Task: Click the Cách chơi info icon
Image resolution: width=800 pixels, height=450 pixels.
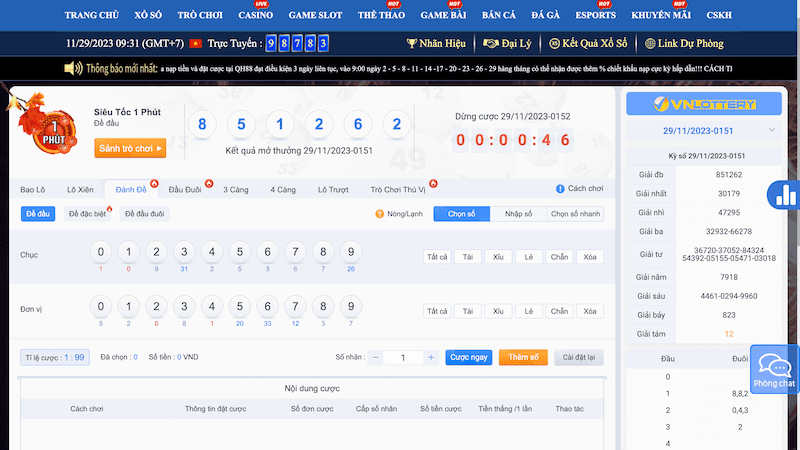Action: [560, 189]
